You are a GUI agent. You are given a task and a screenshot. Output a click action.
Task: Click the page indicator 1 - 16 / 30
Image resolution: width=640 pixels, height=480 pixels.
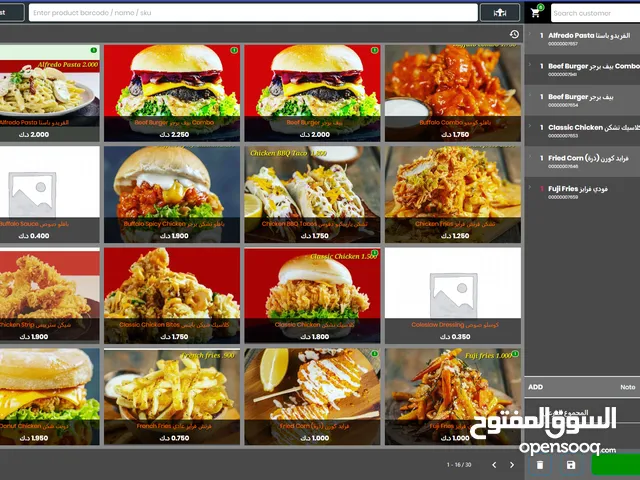coord(459,465)
